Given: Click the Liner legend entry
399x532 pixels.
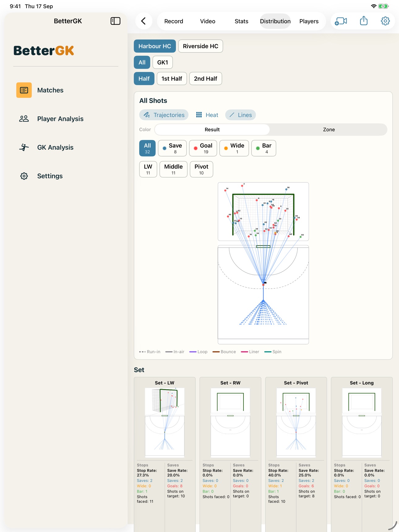Looking at the screenshot, I should click(x=250, y=352).
